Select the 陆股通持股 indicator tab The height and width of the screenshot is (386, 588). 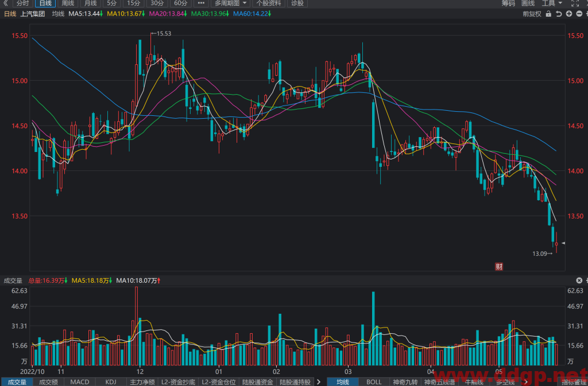[295, 382]
